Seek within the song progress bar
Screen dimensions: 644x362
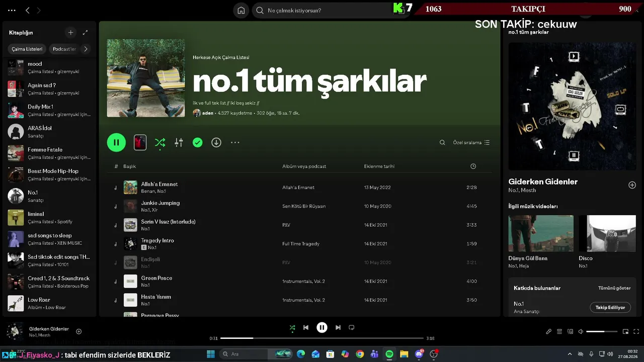(322, 338)
